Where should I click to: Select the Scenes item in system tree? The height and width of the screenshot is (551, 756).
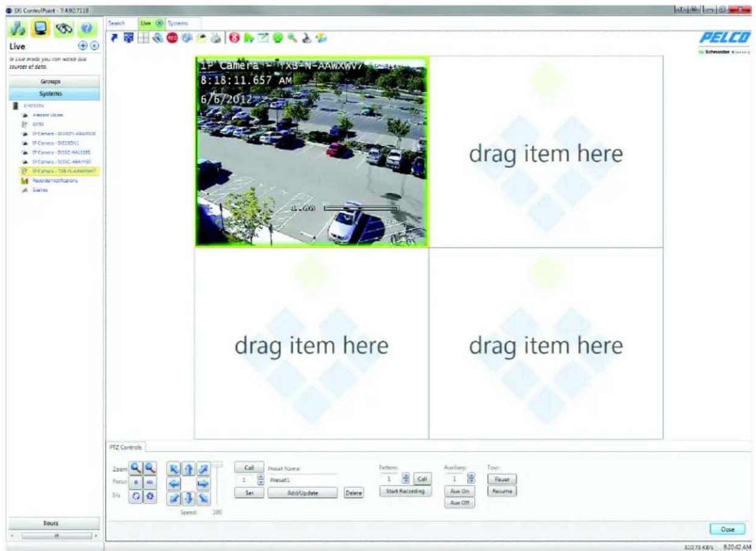[x=35, y=190]
